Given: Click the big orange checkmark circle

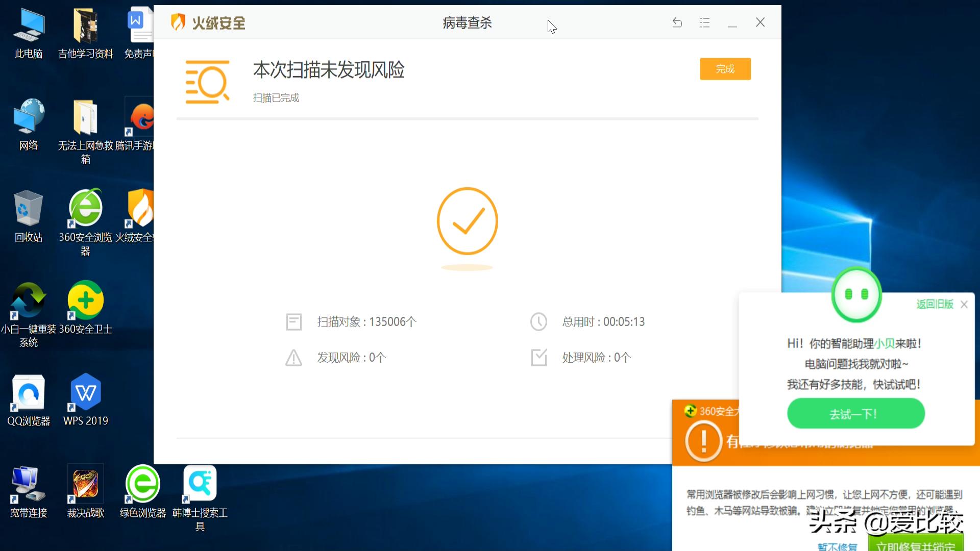Looking at the screenshot, I should (x=467, y=221).
